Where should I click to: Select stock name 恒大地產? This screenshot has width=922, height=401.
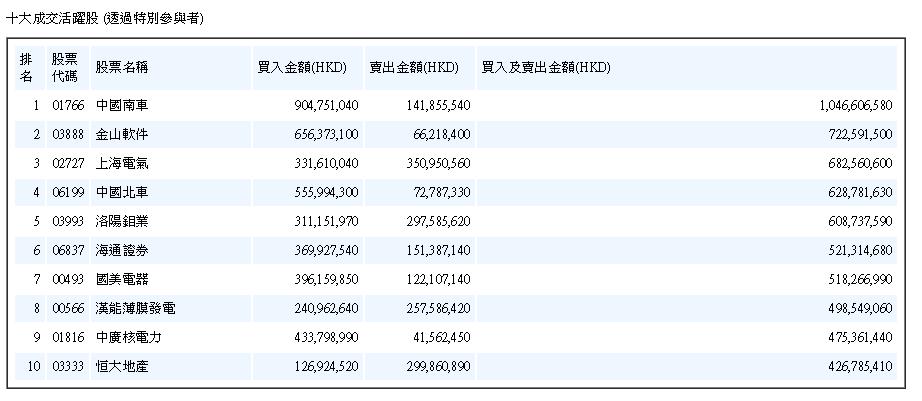[121, 367]
